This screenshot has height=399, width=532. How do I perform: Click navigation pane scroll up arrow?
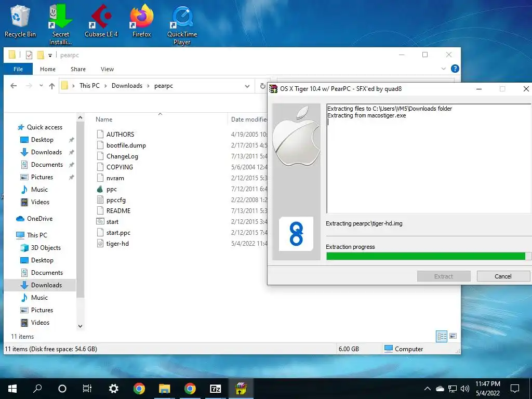(x=80, y=118)
